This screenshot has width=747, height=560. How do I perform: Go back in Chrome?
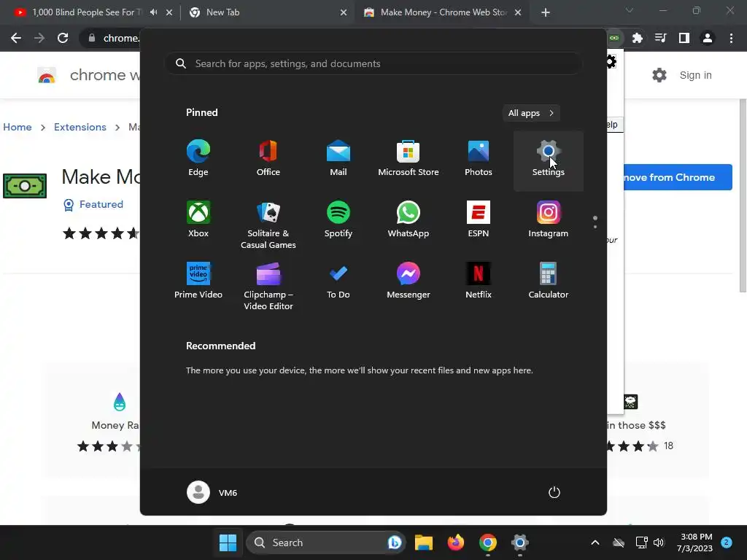16,38
